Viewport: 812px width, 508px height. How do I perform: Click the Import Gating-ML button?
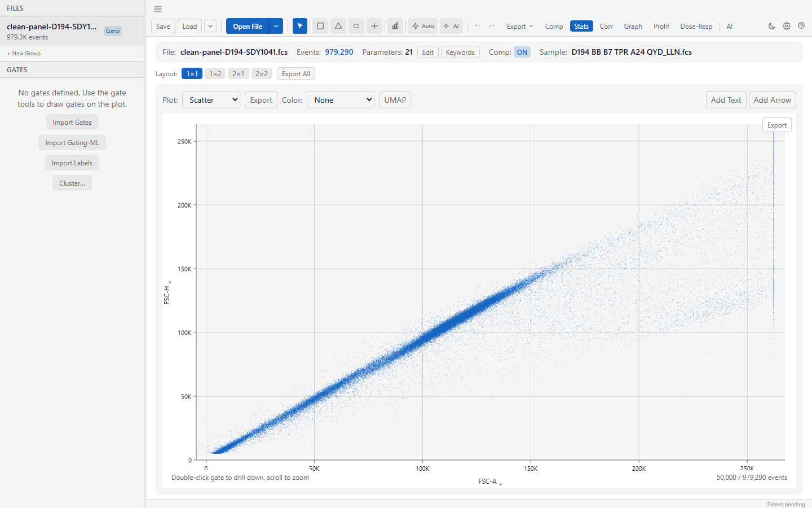click(x=72, y=143)
